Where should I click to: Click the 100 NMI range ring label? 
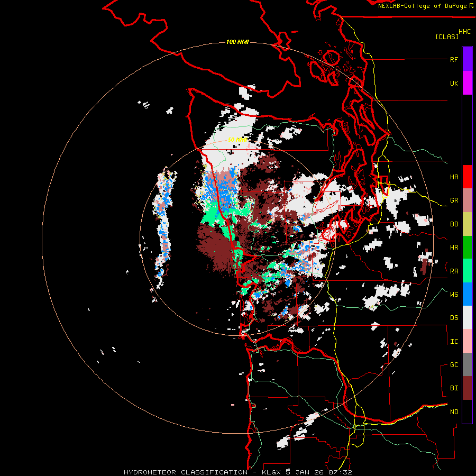[237, 42]
